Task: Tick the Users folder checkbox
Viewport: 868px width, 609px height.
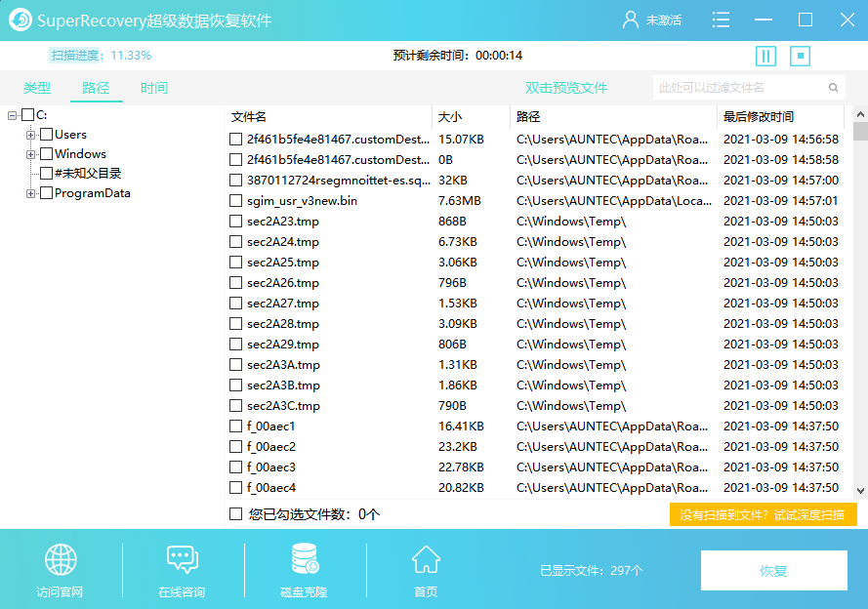Action: pos(47,135)
